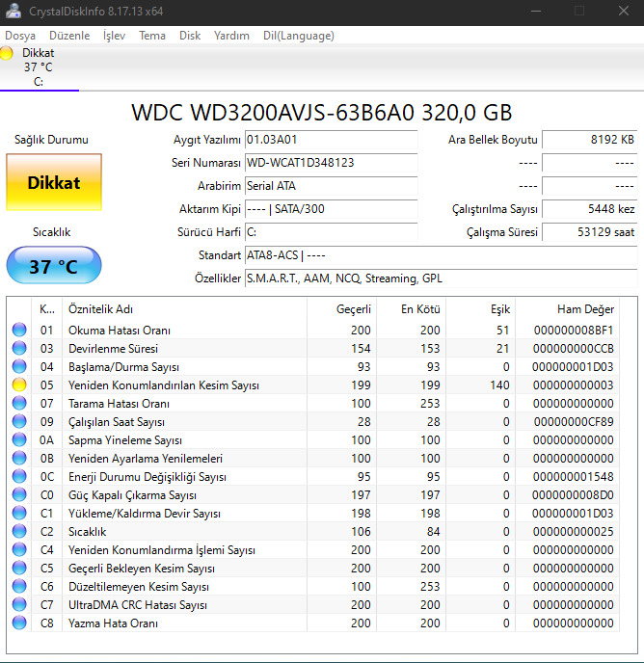Open the Dil(Language) menu

coord(299,36)
